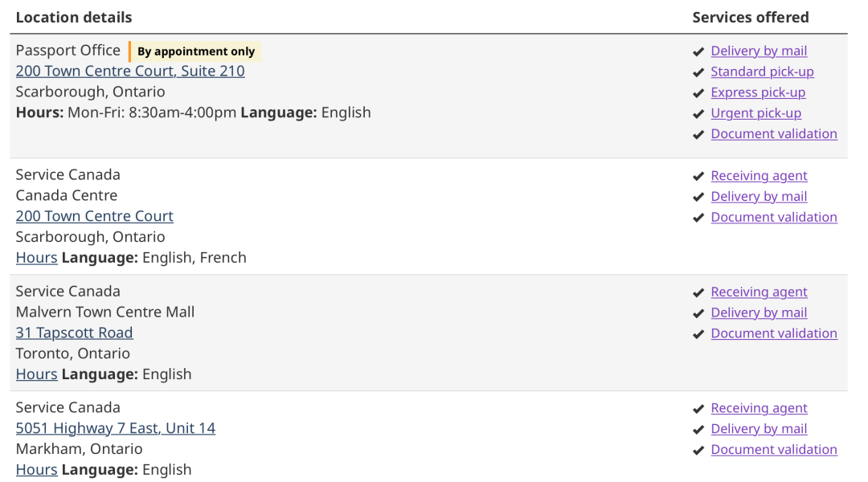Open Document validation under Passport Office
The height and width of the screenshot is (482, 868).
774,134
